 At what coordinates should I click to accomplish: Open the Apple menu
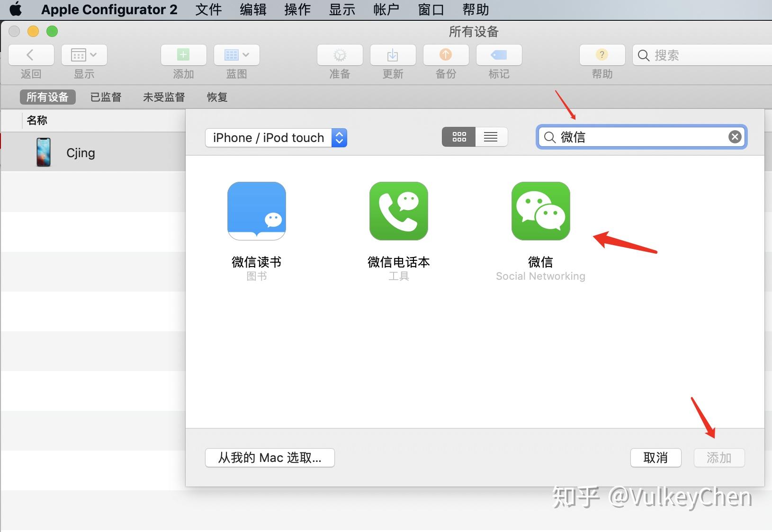(15, 9)
